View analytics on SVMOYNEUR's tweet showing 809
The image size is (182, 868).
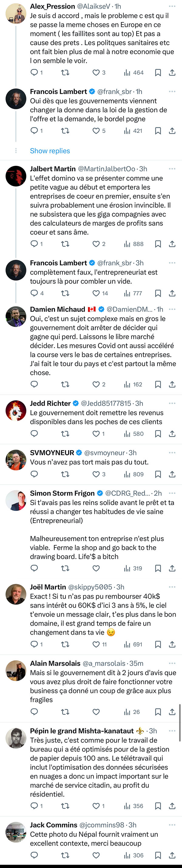pyautogui.click(x=134, y=474)
